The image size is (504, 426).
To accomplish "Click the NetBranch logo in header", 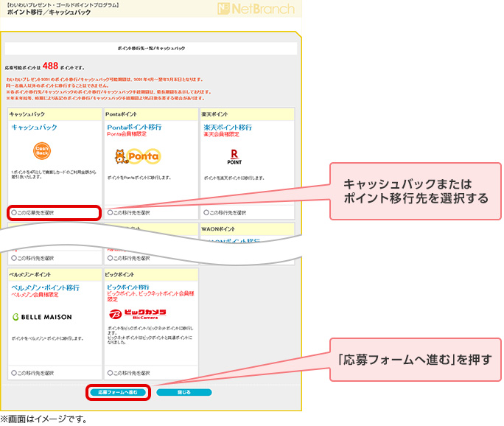I will [256, 10].
